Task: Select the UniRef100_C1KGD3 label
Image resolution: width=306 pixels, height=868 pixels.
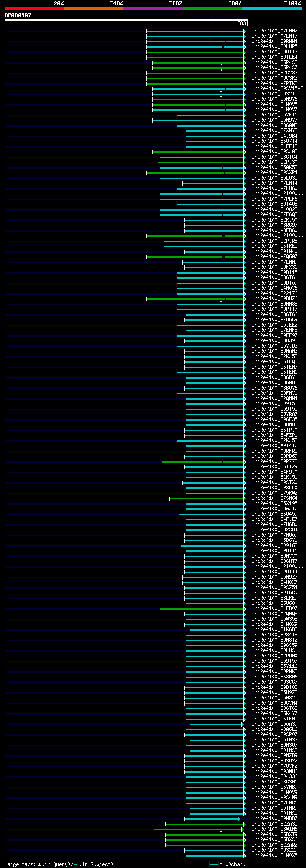Action: (274, 630)
